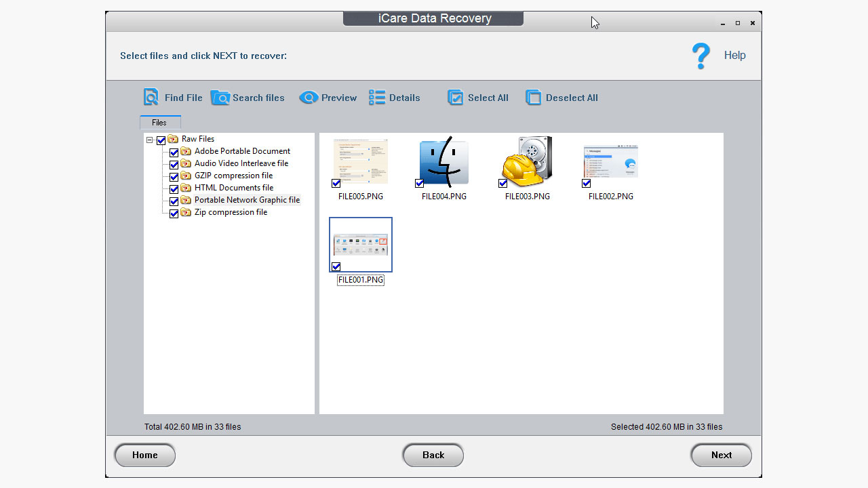Uncheck Adobe Portable Document checkbox

(x=174, y=152)
